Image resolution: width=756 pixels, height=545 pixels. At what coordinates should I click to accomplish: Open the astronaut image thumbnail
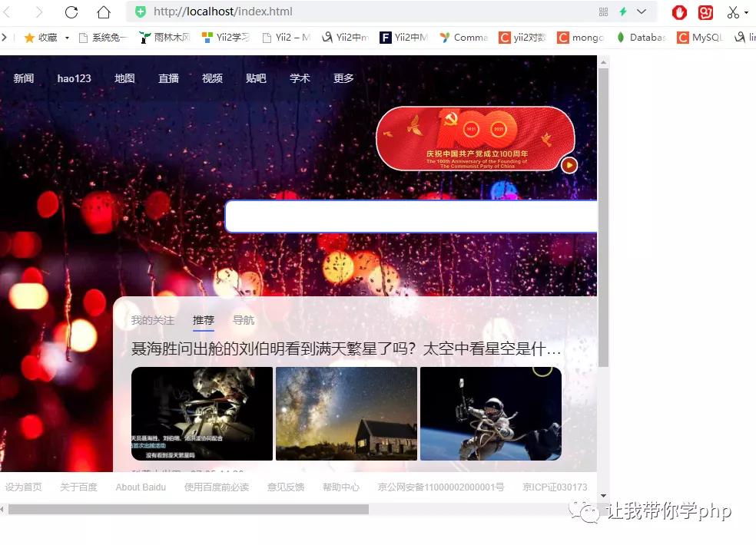491,414
